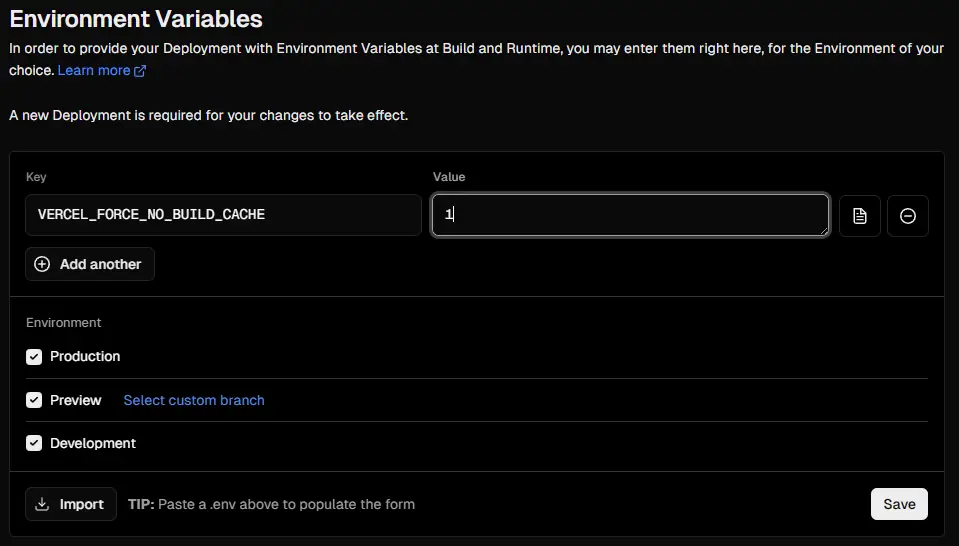Image resolution: width=959 pixels, height=546 pixels.
Task: Click the Add another button label
Action: point(100,264)
